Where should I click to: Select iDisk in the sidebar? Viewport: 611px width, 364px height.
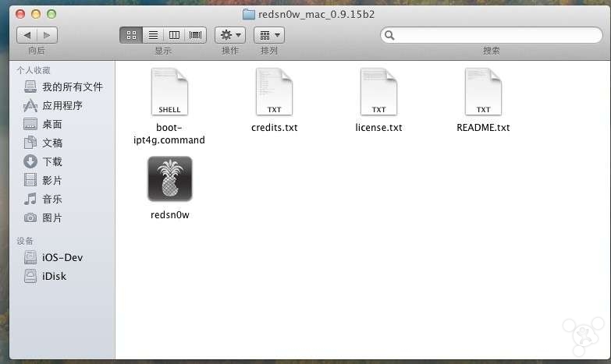[45, 276]
